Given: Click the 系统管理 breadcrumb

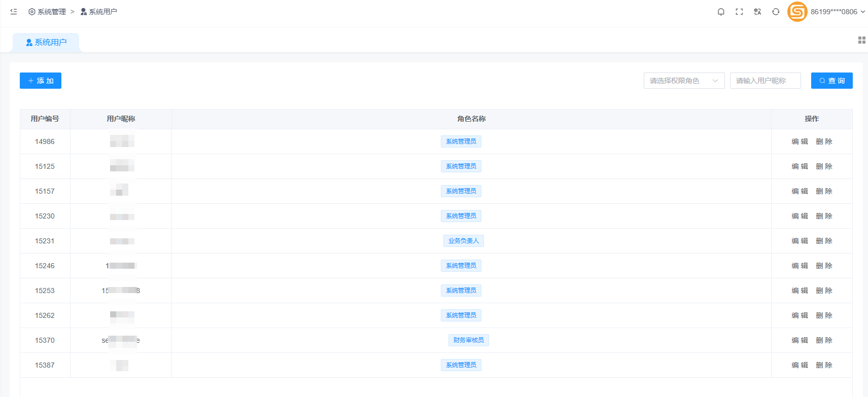Looking at the screenshot, I should tap(47, 12).
